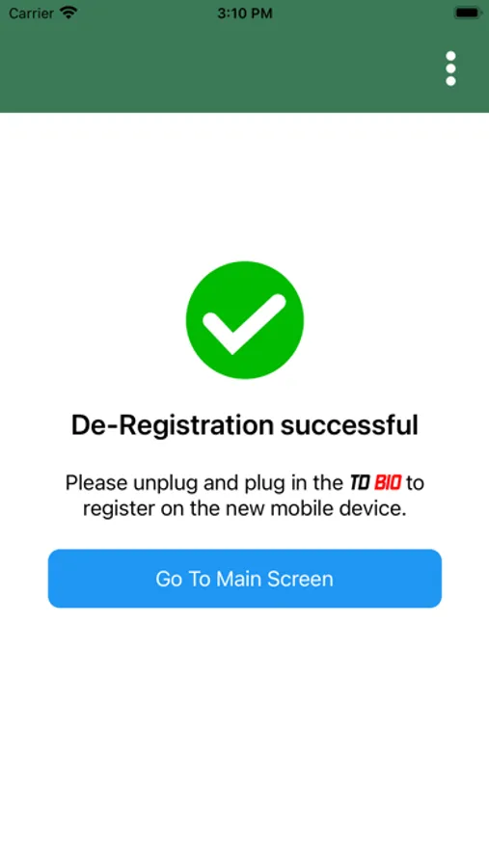This screenshot has height=868, width=489.
Task: Click the red BIO letters of the logo
Action: (388, 483)
